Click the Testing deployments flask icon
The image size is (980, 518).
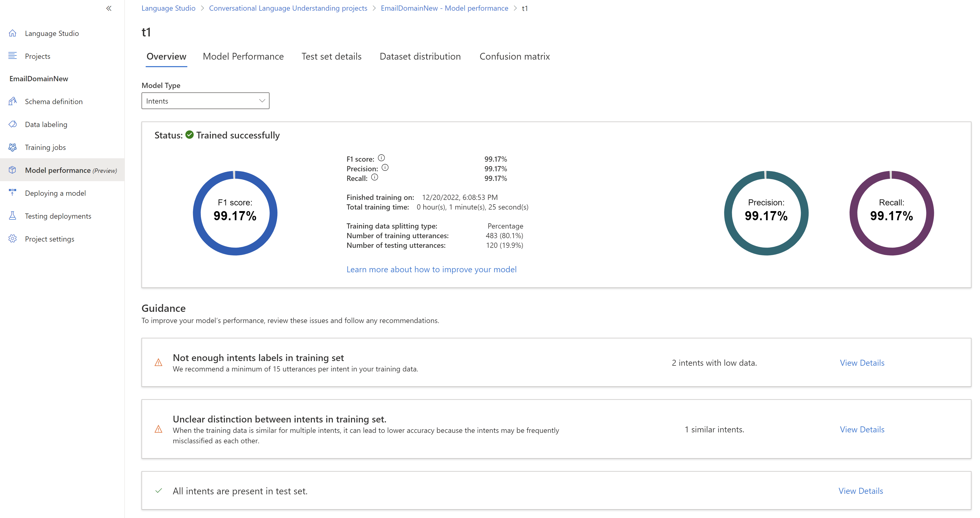pyautogui.click(x=12, y=216)
